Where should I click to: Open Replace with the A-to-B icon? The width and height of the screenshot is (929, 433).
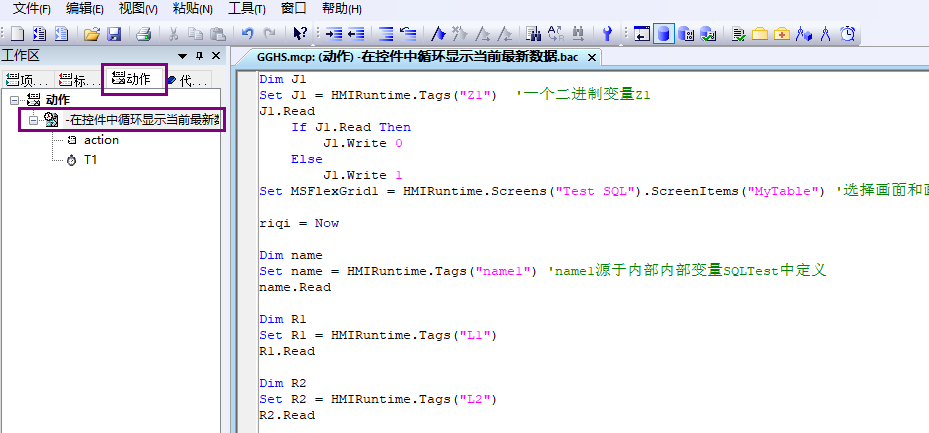point(556,34)
